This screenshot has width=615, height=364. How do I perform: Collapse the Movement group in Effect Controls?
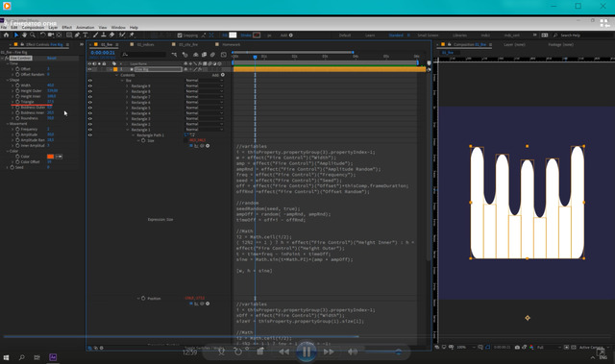(x=8, y=124)
